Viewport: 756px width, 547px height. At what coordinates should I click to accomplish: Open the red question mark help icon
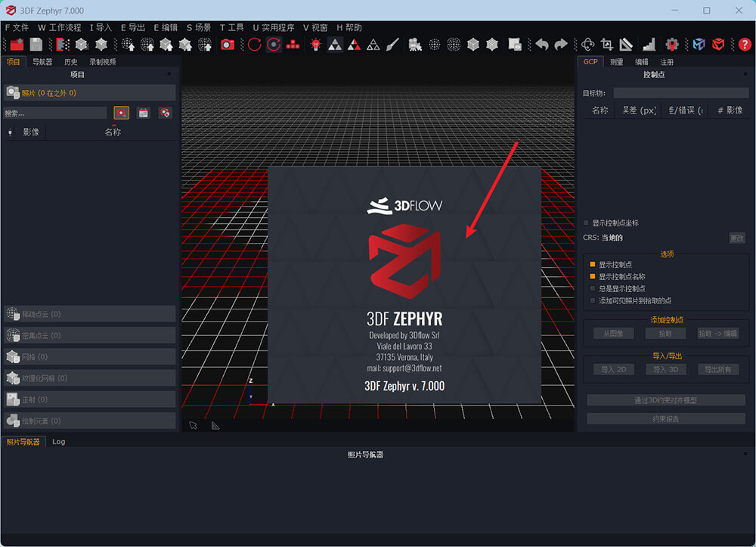click(745, 45)
